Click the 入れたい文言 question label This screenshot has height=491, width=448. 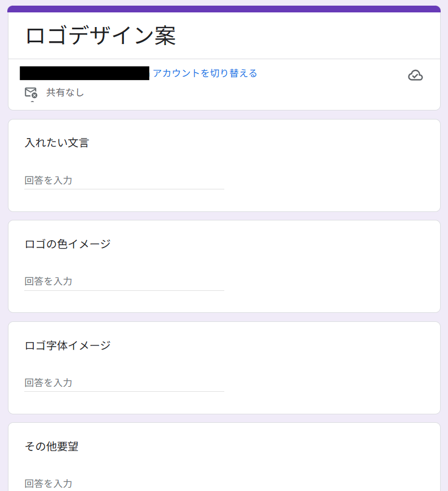point(57,143)
